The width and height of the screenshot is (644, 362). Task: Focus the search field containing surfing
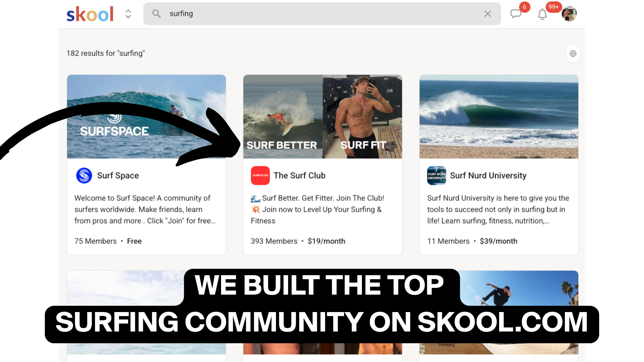[322, 14]
